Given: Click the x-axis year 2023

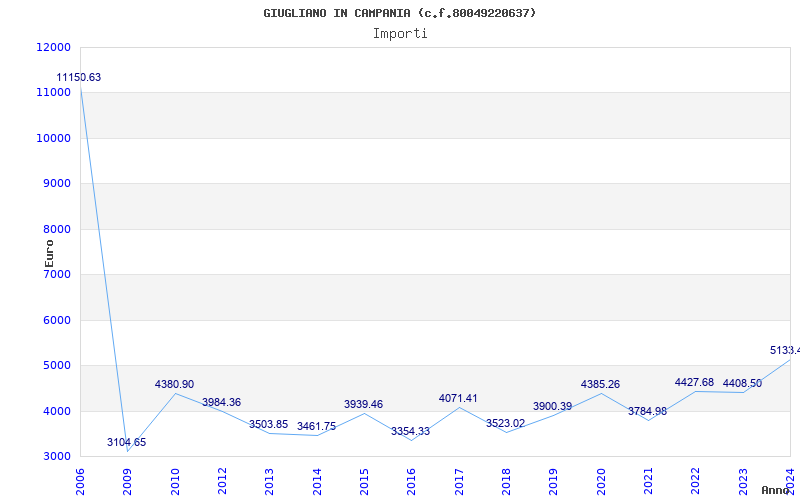Looking at the screenshot, I should pos(743,481).
